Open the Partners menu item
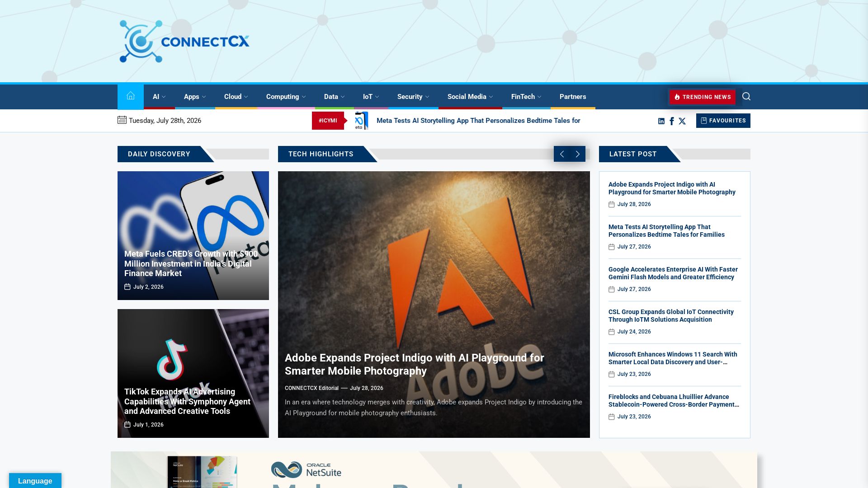 (573, 97)
